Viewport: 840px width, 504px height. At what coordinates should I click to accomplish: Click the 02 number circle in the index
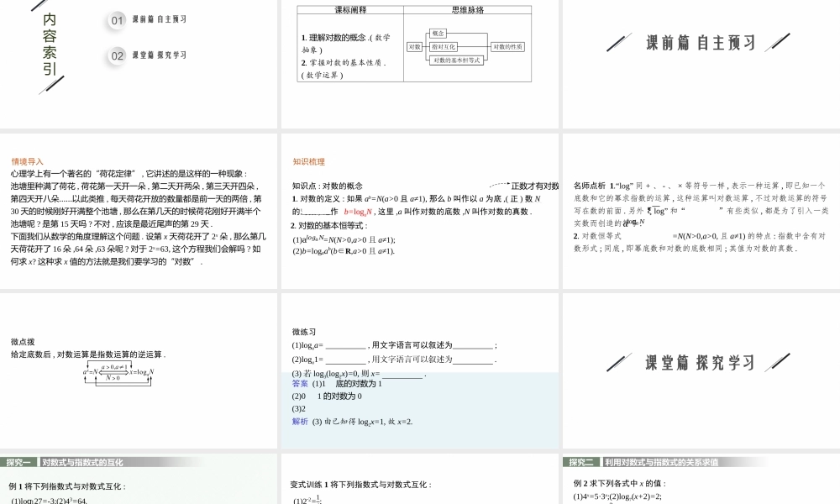(x=117, y=55)
